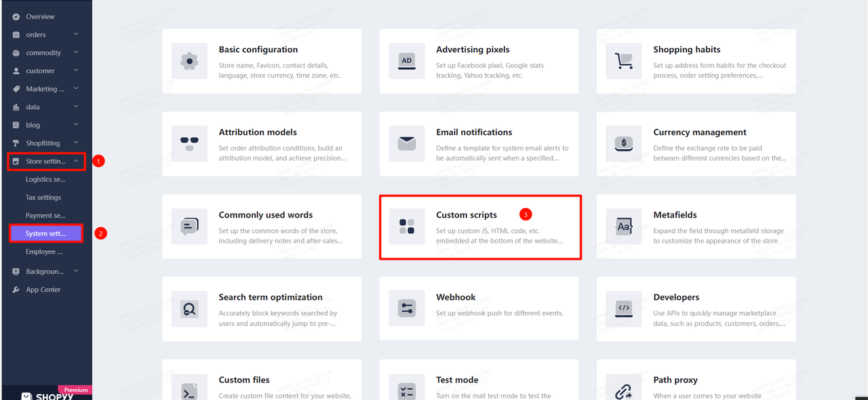Open Custom scripts card title
This screenshot has width=868, height=400.
point(467,215)
